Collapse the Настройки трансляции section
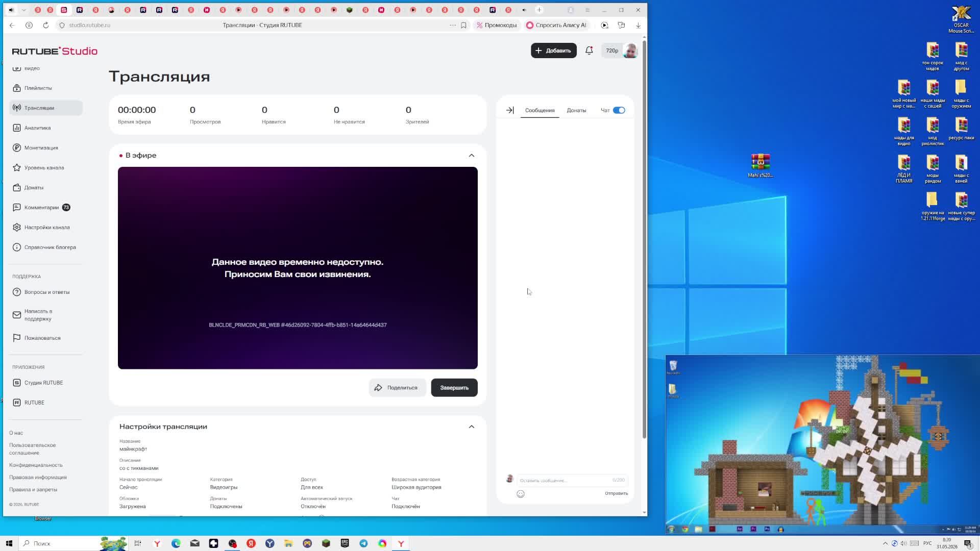This screenshot has width=980, height=551. click(472, 427)
